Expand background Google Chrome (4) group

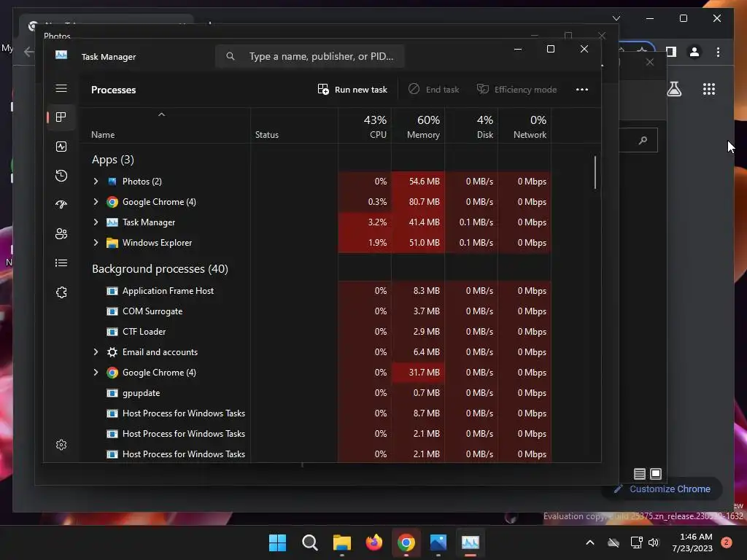tap(96, 373)
